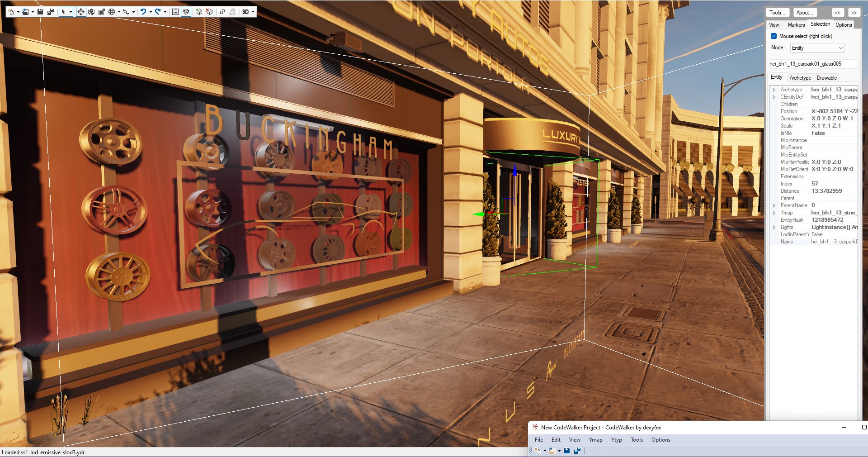The height and width of the screenshot is (457, 868).
Task: Switch to the View tab
Action: pyautogui.click(x=774, y=25)
